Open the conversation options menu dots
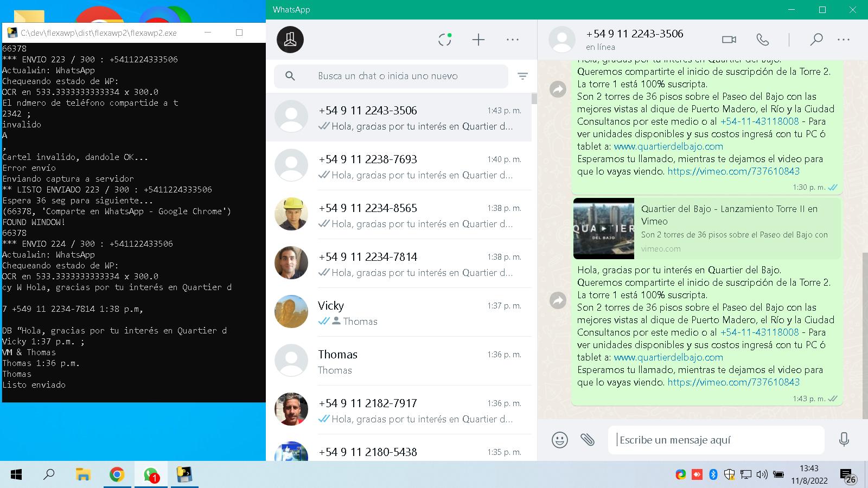Screen dimensions: 868x488 (844, 40)
